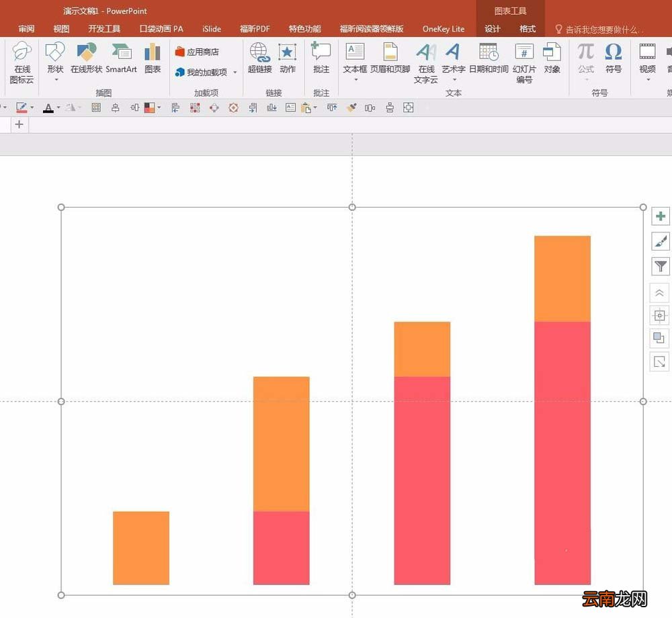Open Chart Tools Format (格式) tab
672x618 pixels.
point(528,29)
